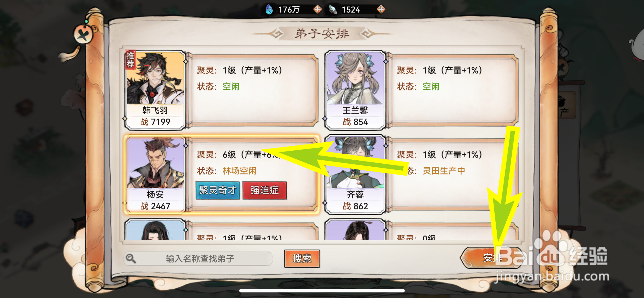Tap the search magnifier icon

[131, 259]
